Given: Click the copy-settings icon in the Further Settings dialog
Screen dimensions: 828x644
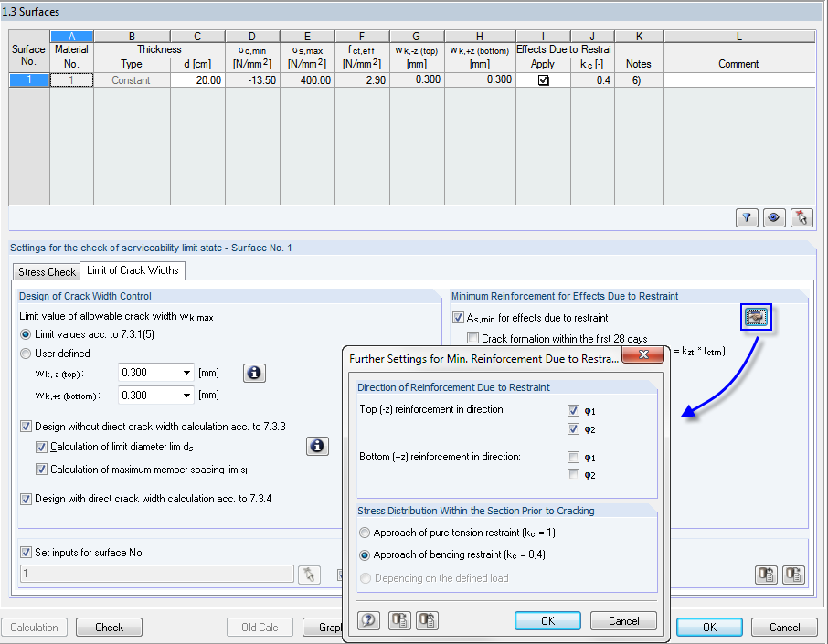Looking at the screenshot, I should pos(398,620).
